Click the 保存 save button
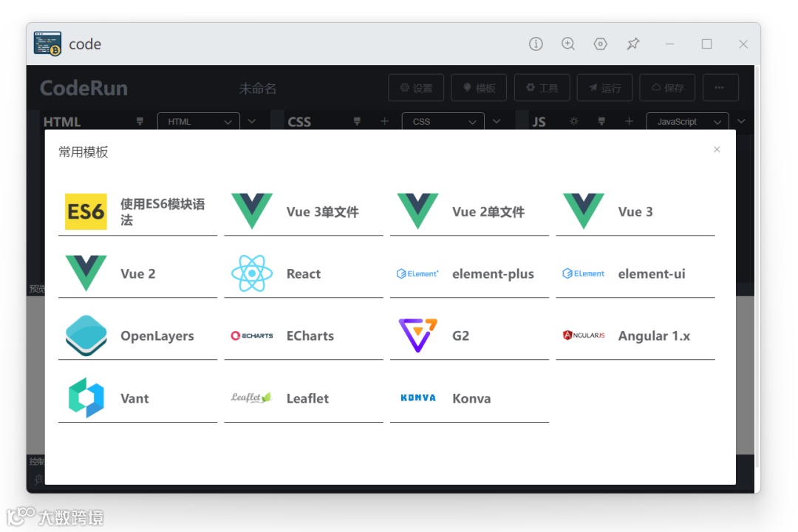The image size is (798, 532). click(668, 88)
